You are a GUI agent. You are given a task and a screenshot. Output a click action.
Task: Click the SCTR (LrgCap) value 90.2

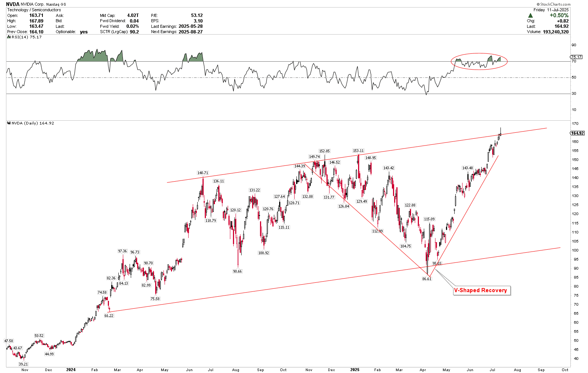tap(134, 32)
